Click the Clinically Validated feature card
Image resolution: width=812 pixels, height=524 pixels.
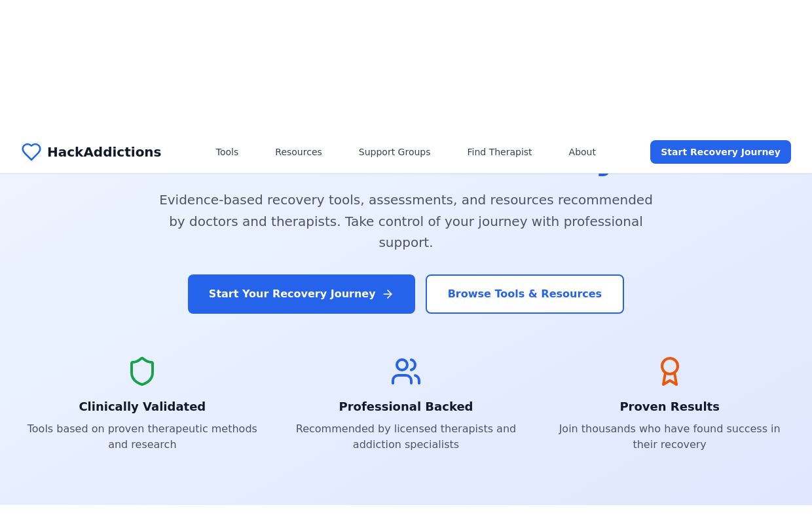(142, 406)
